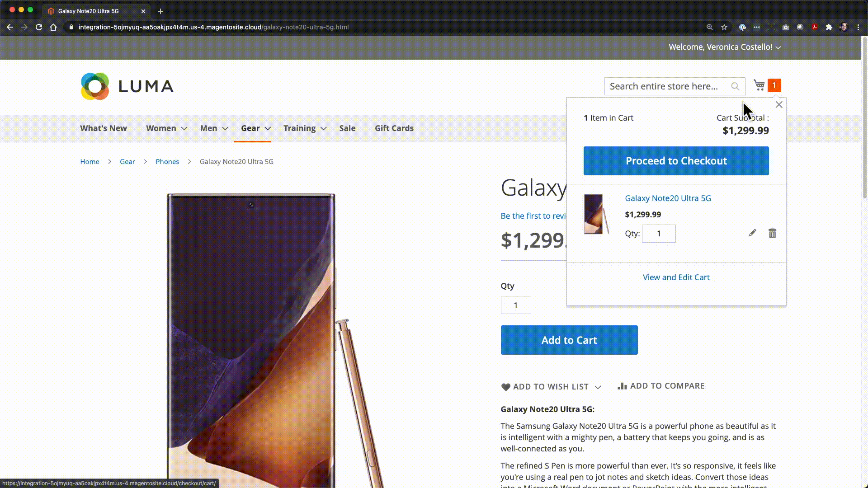Click Proceed to Checkout button
868x488 pixels.
pyautogui.click(x=676, y=160)
